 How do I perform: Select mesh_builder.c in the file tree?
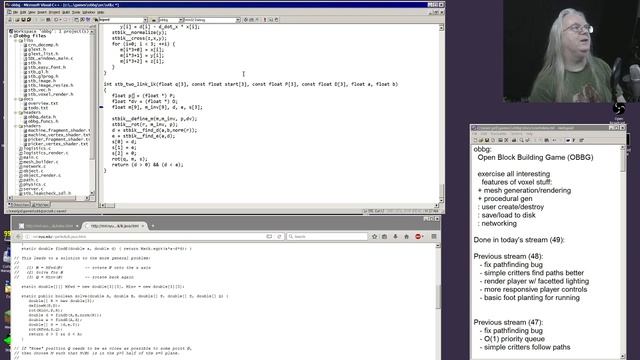[40, 162]
